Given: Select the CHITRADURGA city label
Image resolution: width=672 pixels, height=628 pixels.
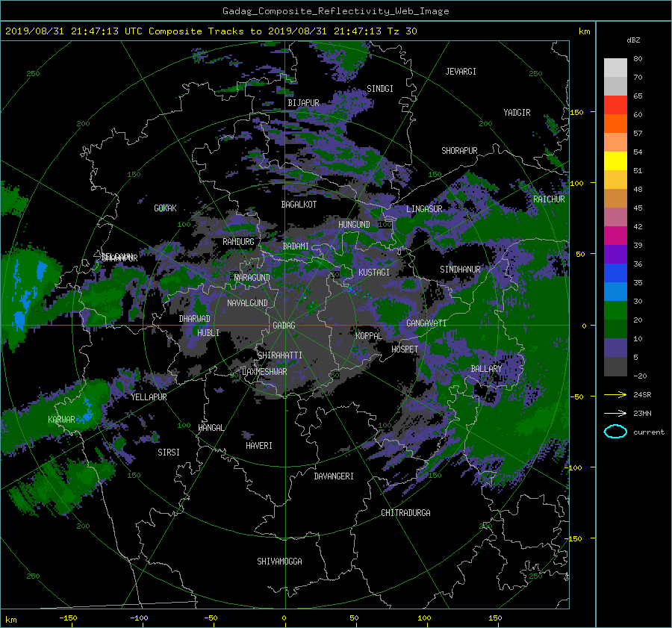Looking at the screenshot, I should [406, 513].
